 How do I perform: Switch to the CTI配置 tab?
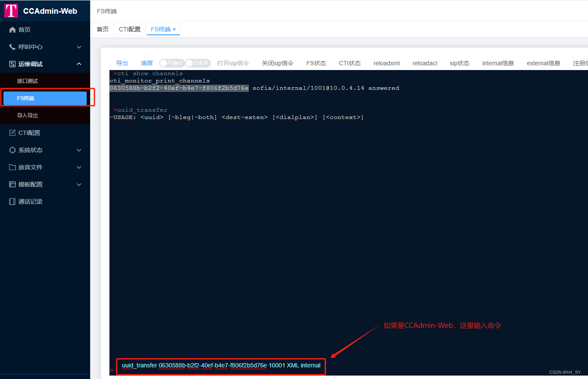[x=130, y=29]
